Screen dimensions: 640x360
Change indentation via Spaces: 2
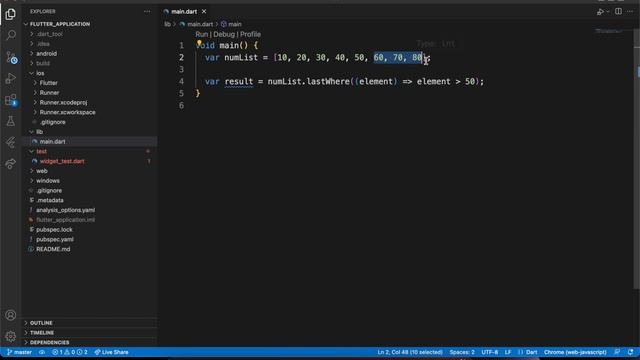pos(462,352)
